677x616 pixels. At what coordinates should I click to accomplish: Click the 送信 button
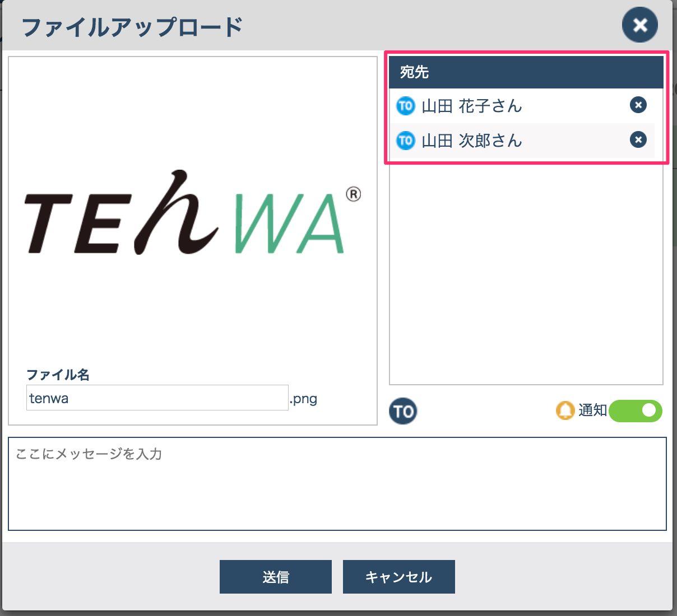276,577
